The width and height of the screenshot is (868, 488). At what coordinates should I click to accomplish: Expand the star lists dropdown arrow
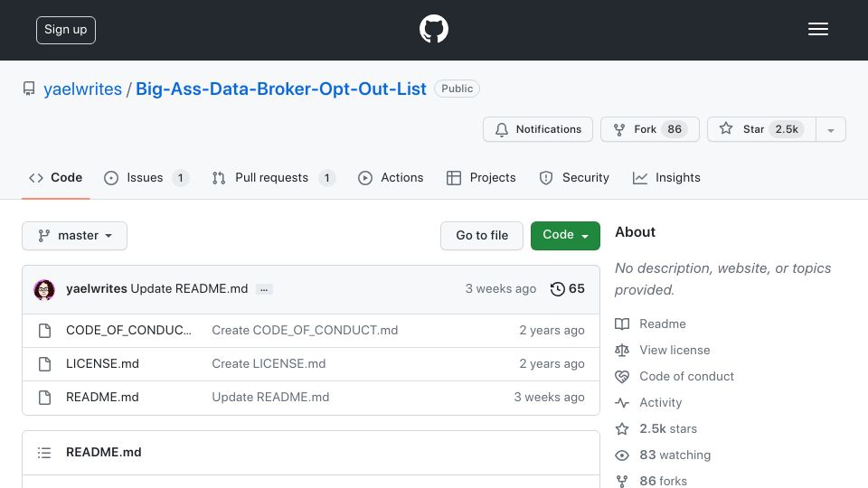pos(830,130)
